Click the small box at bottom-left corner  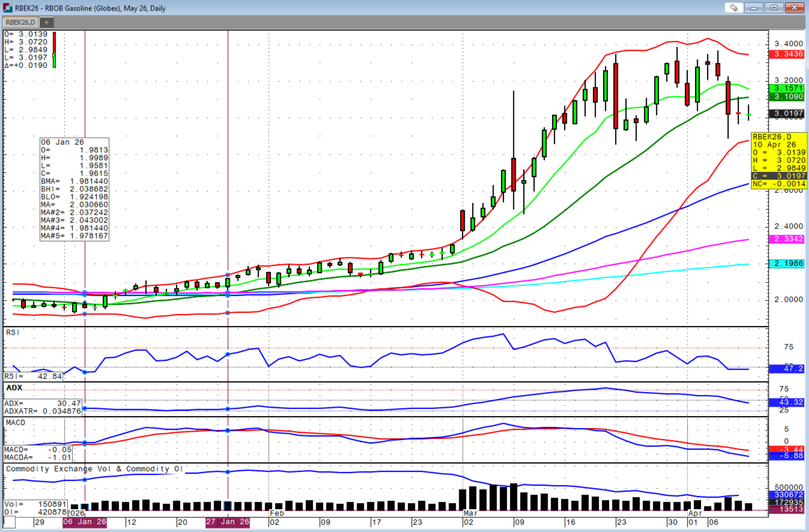click(x=10, y=522)
